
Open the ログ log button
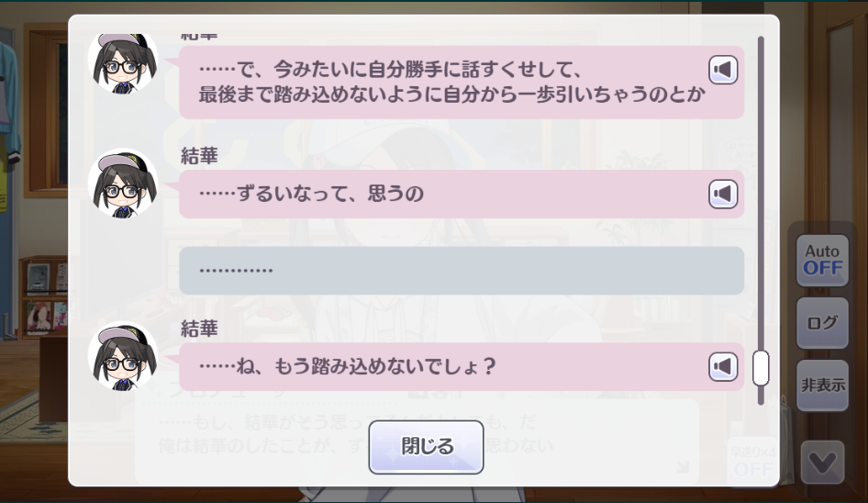[822, 323]
